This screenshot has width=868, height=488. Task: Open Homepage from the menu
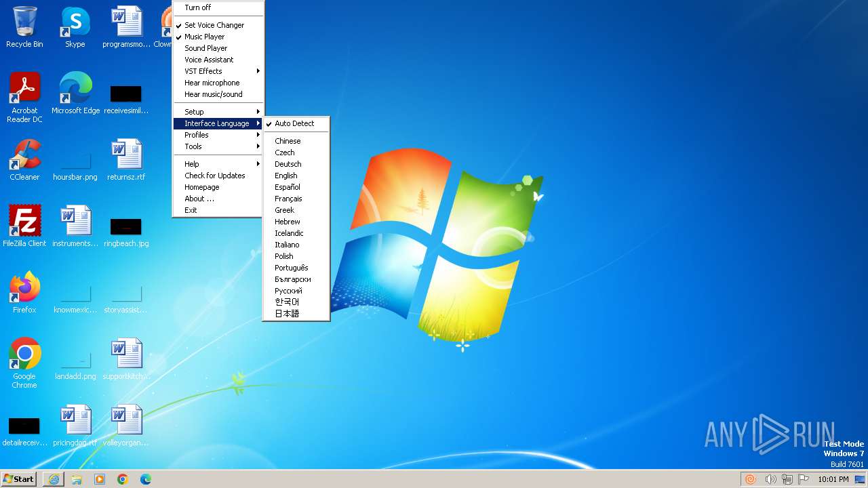coord(218,187)
